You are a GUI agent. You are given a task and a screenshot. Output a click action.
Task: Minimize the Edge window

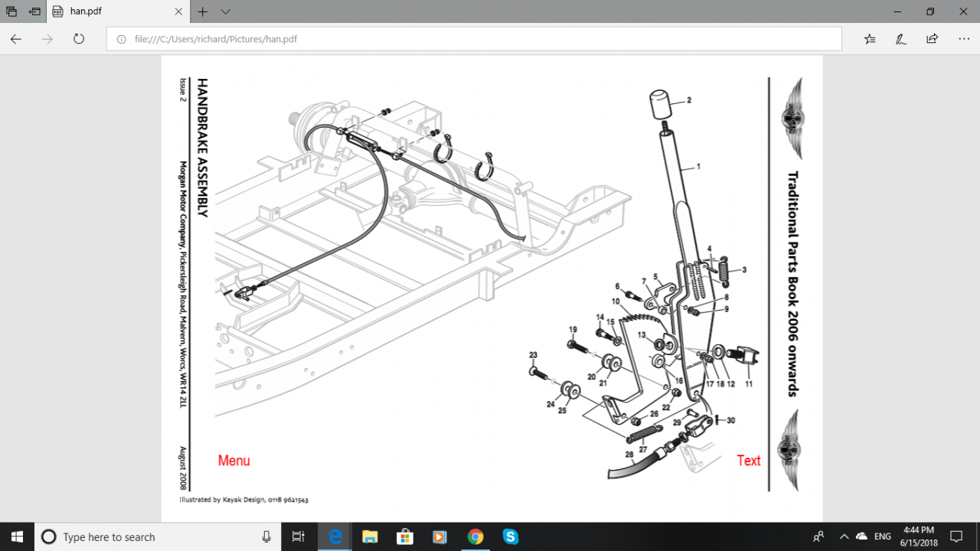[x=896, y=11]
